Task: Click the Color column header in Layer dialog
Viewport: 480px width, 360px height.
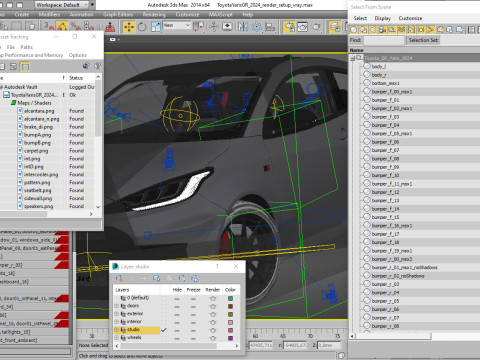Action: [x=230, y=290]
